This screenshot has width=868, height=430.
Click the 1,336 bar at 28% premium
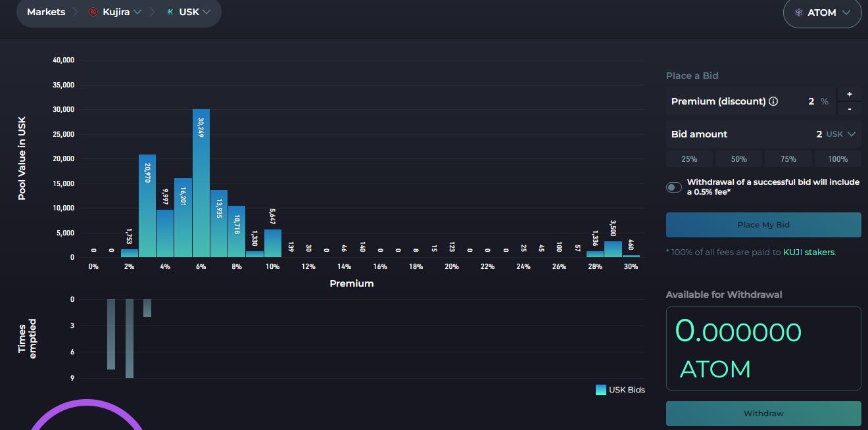(595, 254)
